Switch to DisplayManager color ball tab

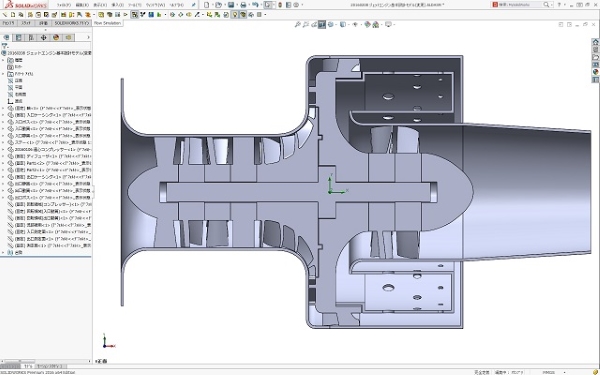coord(56,38)
